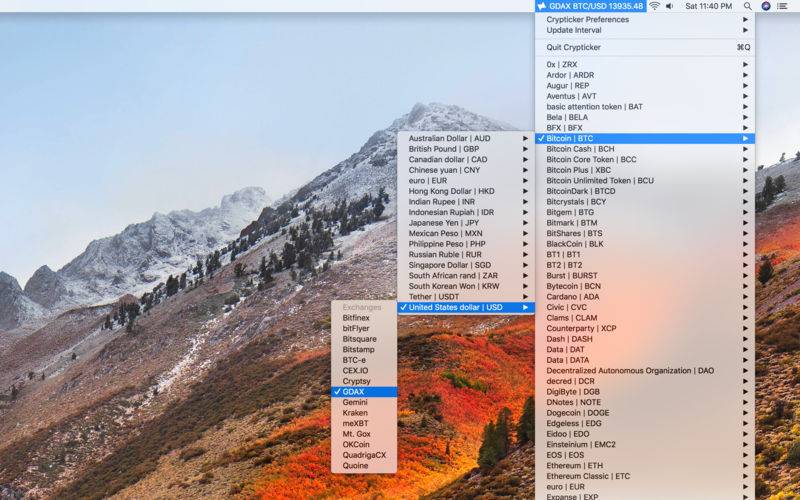The height and width of the screenshot is (500, 800).
Task: Choose Quoine exchange
Action: [x=364, y=465]
